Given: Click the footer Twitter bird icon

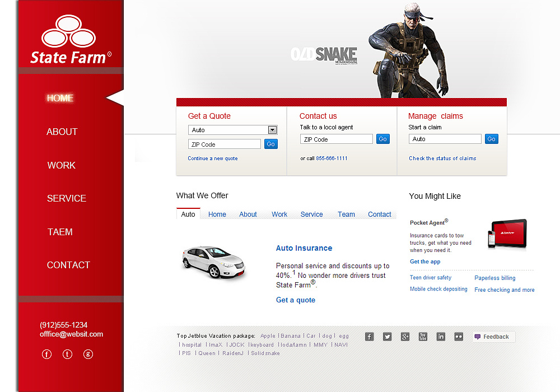Looking at the screenshot, I should click(x=387, y=337).
